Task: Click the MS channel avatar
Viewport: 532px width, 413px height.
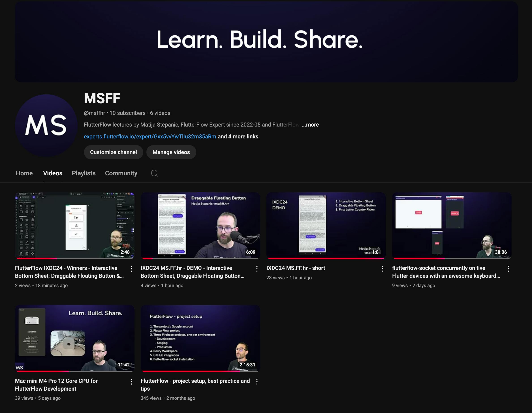Action: pyautogui.click(x=46, y=126)
